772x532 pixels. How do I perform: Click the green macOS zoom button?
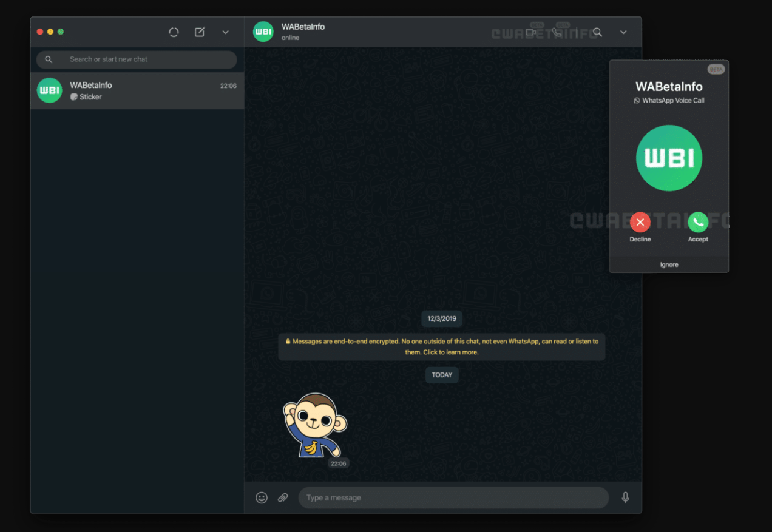tap(61, 32)
